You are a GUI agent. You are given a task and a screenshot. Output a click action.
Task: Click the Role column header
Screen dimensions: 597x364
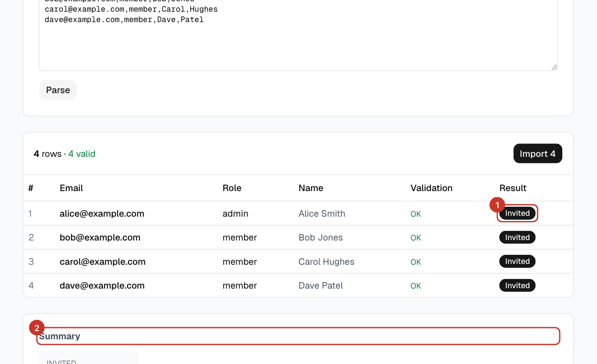232,188
